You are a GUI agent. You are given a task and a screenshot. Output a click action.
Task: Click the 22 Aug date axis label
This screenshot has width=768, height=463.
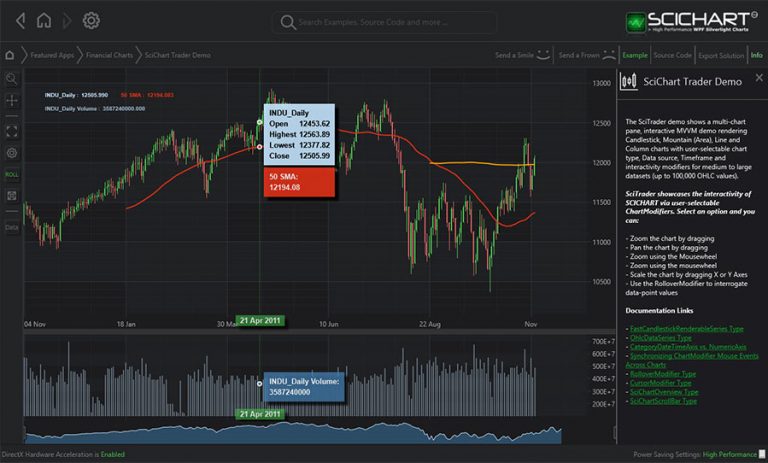coord(430,324)
